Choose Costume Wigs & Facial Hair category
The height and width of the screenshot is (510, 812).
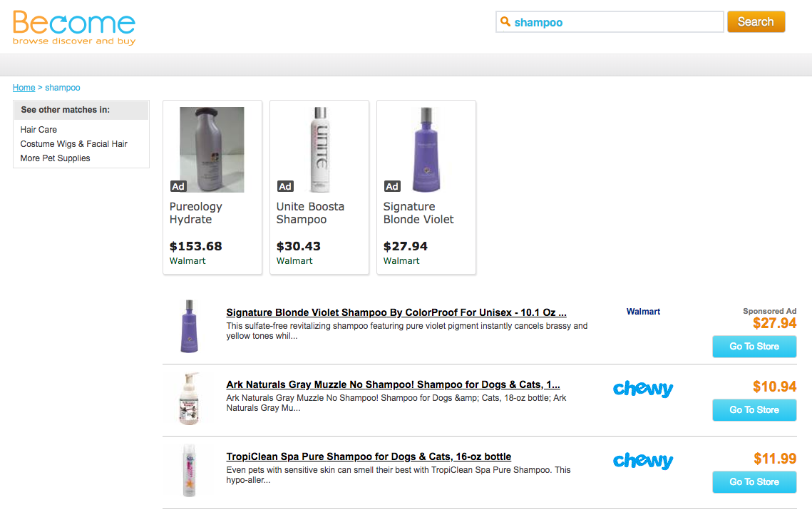pos(73,144)
